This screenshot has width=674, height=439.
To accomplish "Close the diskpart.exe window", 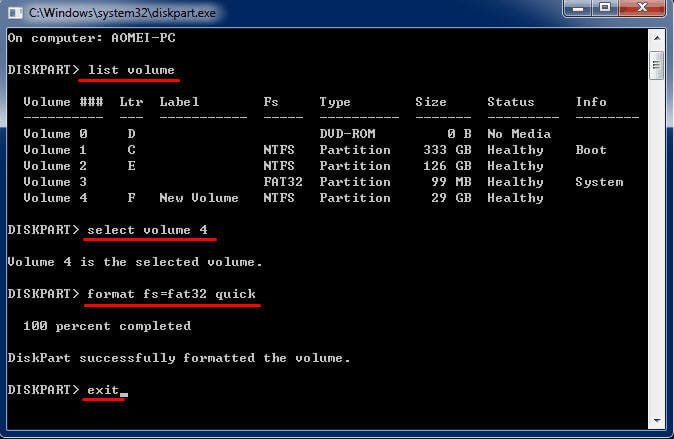I will (641, 9).
